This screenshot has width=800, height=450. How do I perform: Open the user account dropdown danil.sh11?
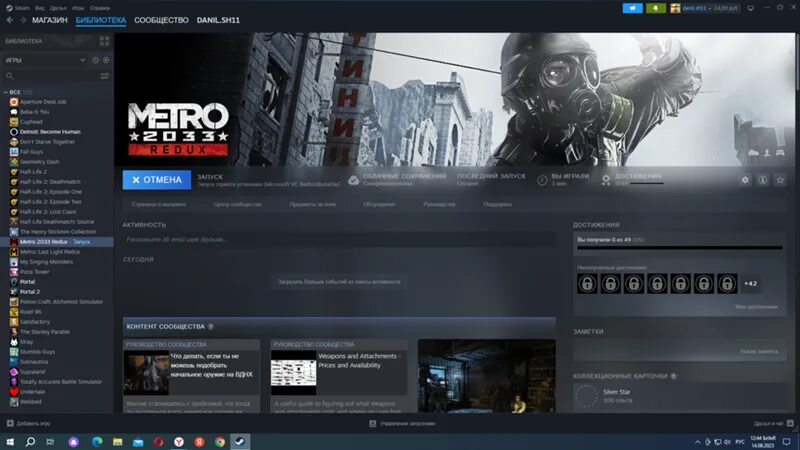pos(704,8)
